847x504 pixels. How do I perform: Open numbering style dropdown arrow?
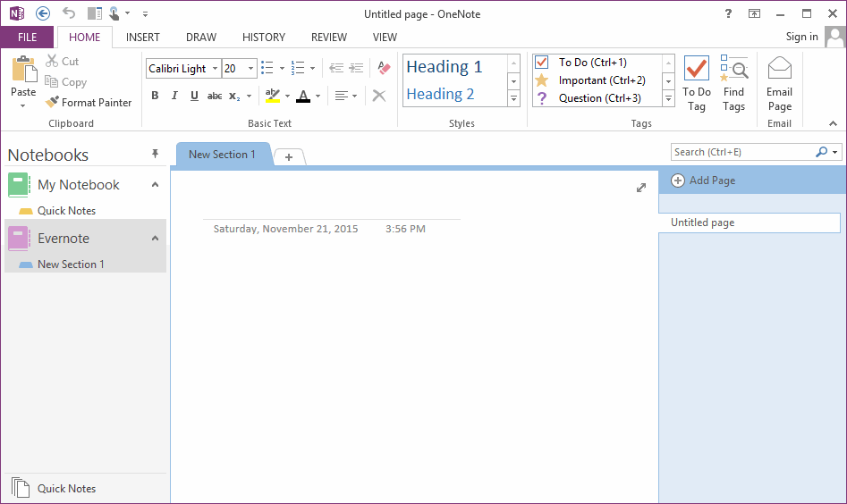(313, 69)
